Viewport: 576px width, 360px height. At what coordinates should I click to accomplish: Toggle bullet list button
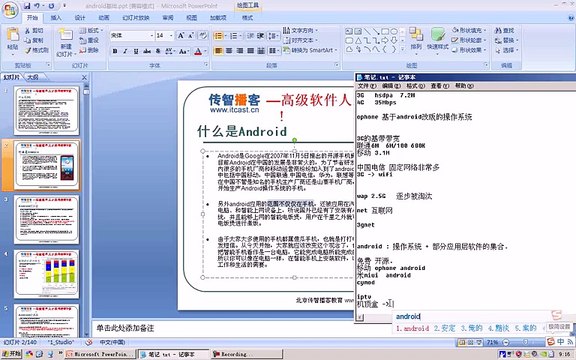click(219, 36)
